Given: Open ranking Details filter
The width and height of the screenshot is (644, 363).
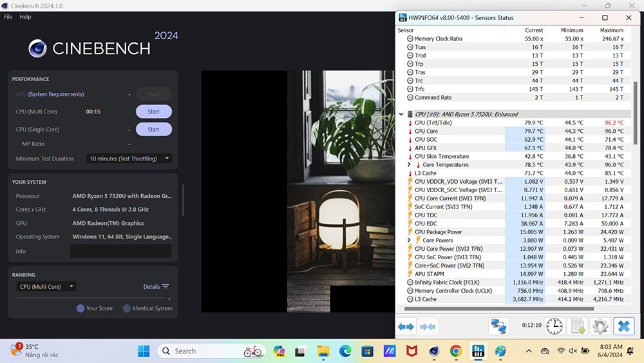Looking at the screenshot, I should pos(156,286).
